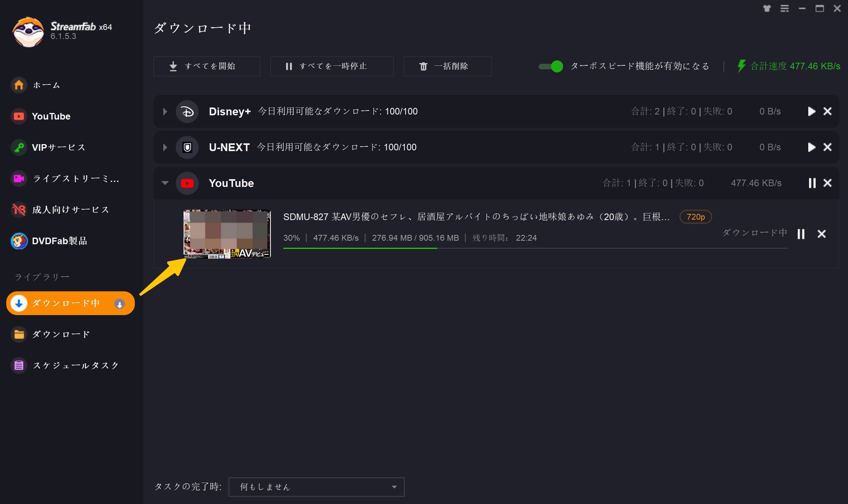Screen dimensions: 848x504
Task: Click the SDMU-827 video title
Action: [x=477, y=217]
